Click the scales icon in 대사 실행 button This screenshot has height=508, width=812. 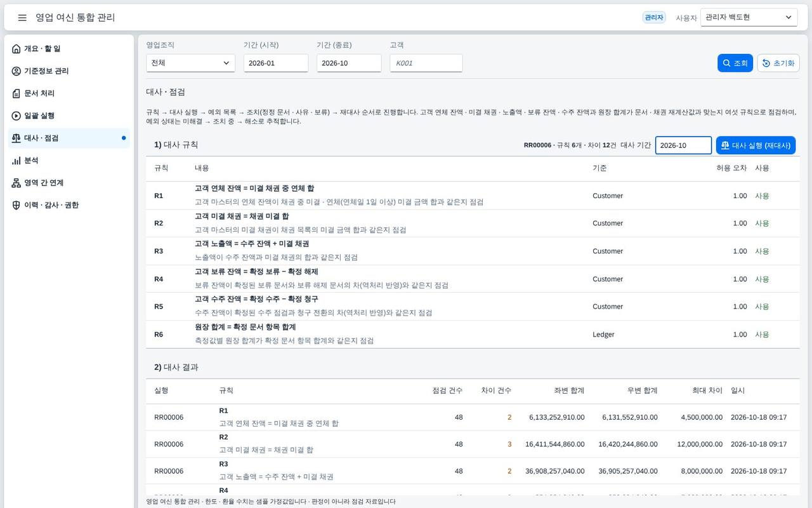click(725, 145)
